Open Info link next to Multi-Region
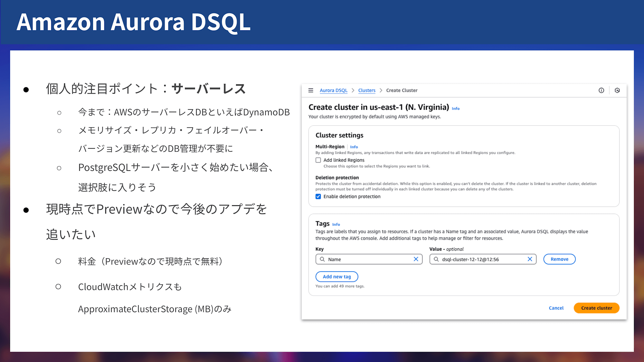The image size is (644, 362). [354, 147]
